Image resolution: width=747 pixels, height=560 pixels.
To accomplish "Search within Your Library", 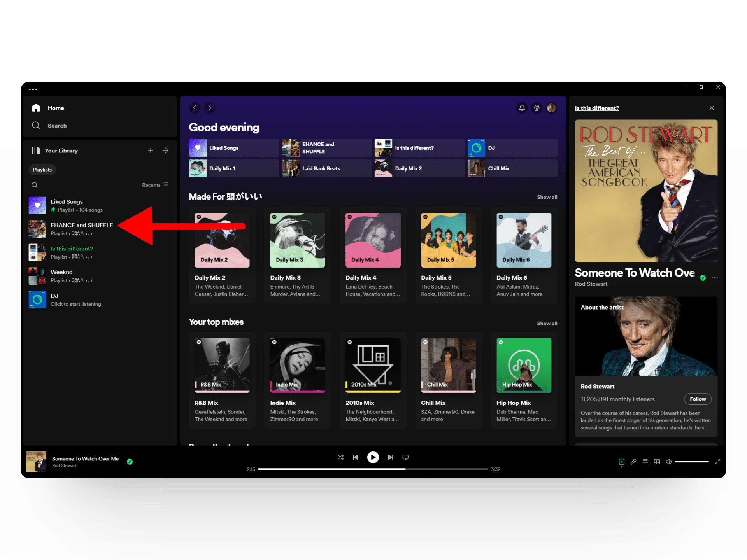I will (x=35, y=185).
